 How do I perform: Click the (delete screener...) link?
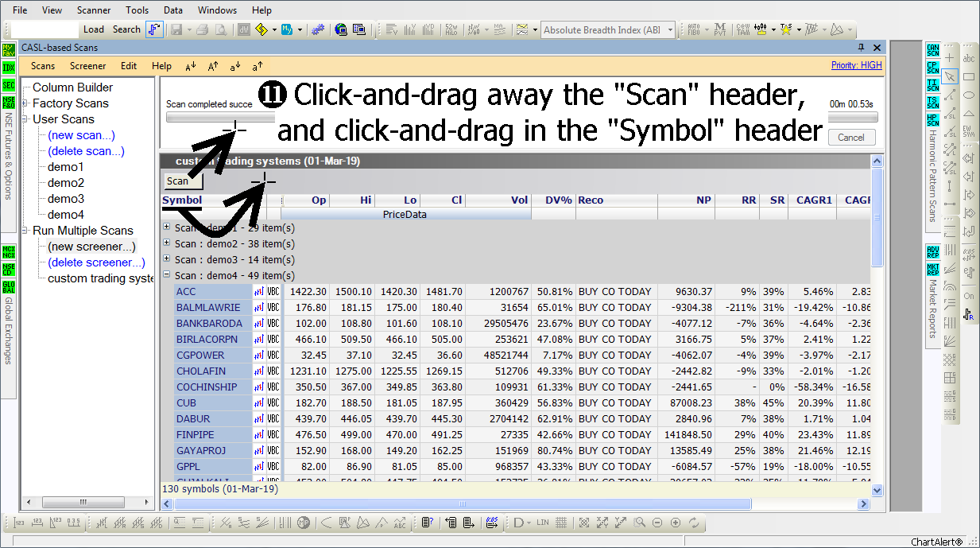click(96, 262)
